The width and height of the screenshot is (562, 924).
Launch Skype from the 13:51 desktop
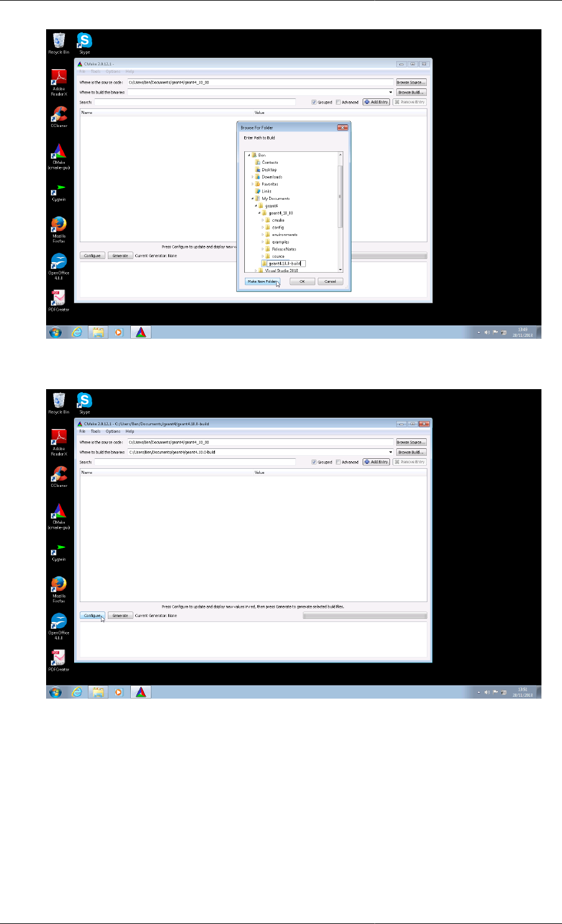click(x=84, y=403)
